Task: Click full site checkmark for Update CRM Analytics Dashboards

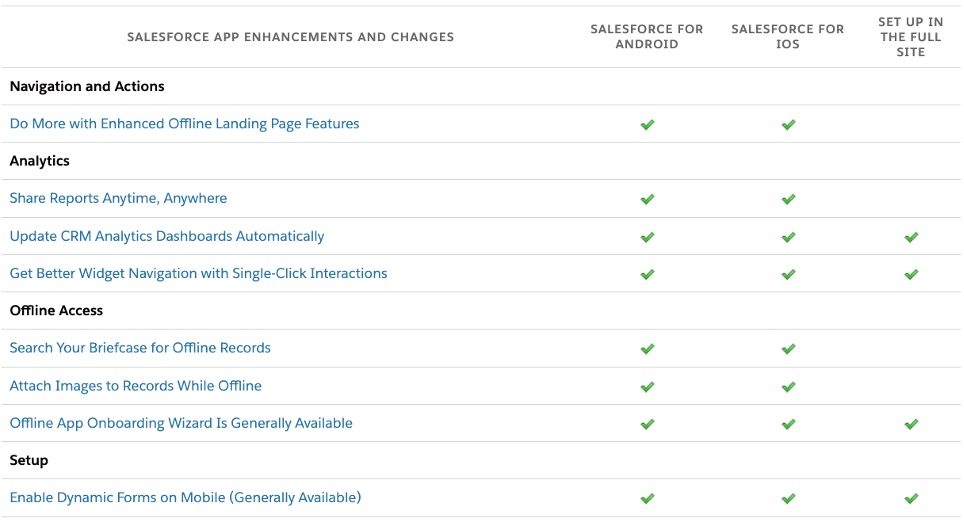Action: pos(911,237)
